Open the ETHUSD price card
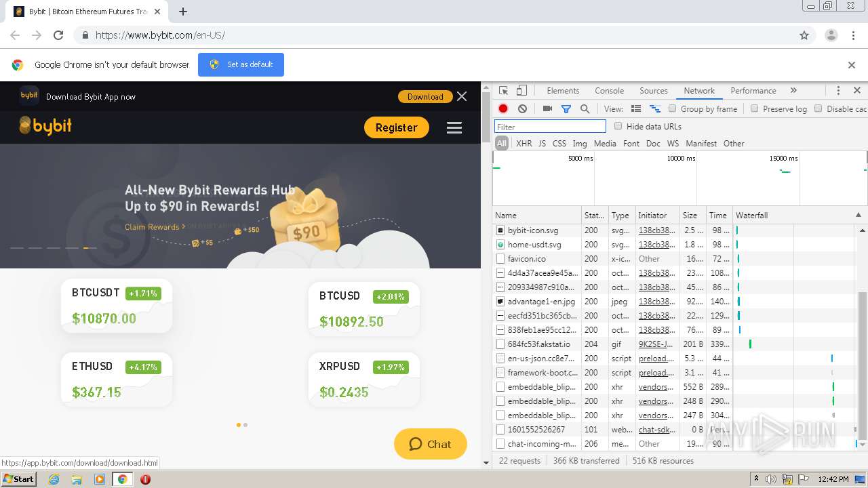868x488 pixels. 116,380
